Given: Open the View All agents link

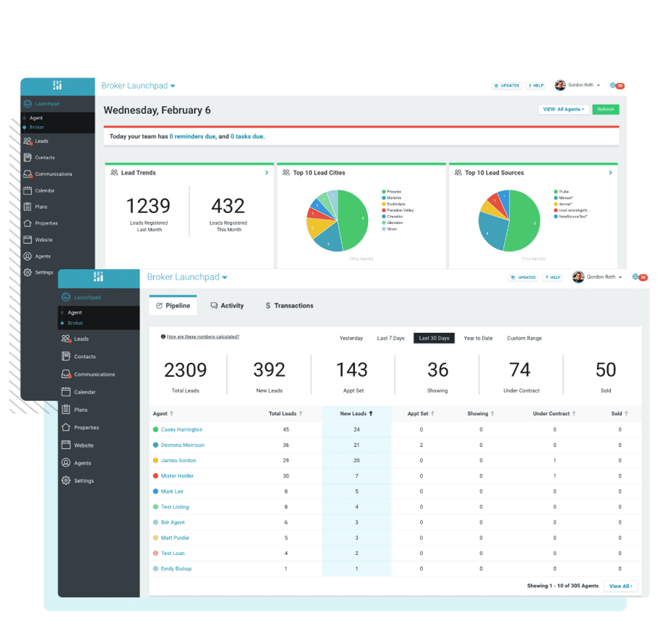Looking at the screenshot, I should coord(621,586).
